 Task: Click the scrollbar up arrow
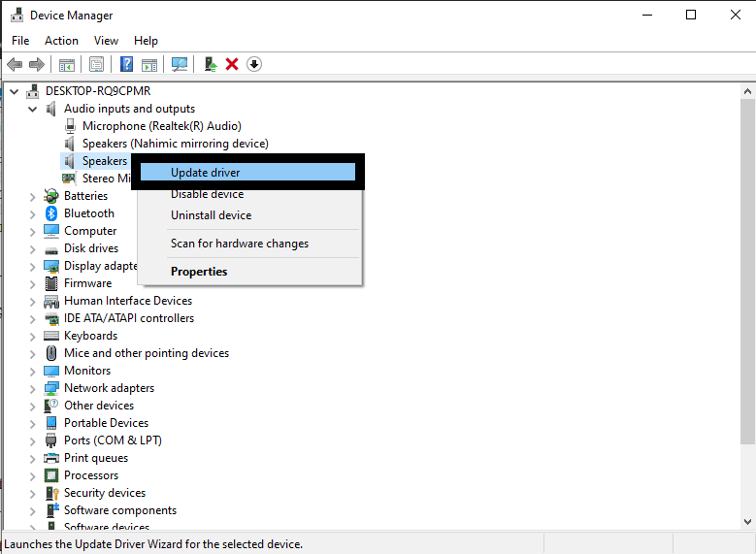point(747,91)
